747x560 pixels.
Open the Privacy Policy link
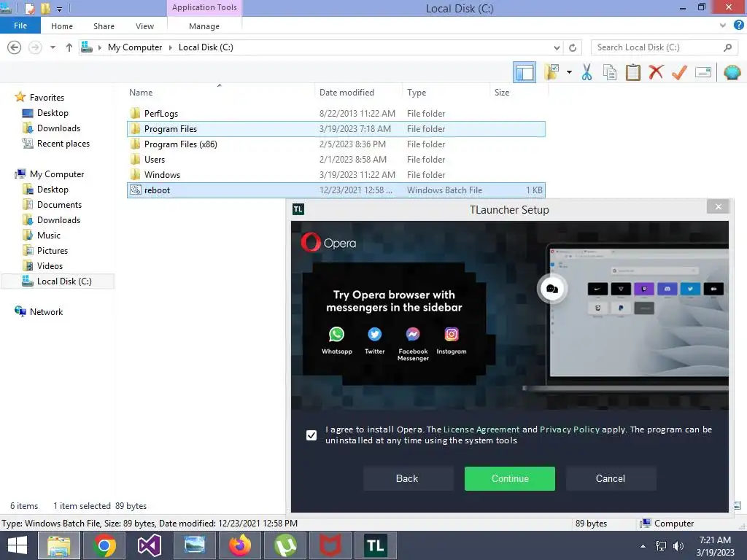569,429
